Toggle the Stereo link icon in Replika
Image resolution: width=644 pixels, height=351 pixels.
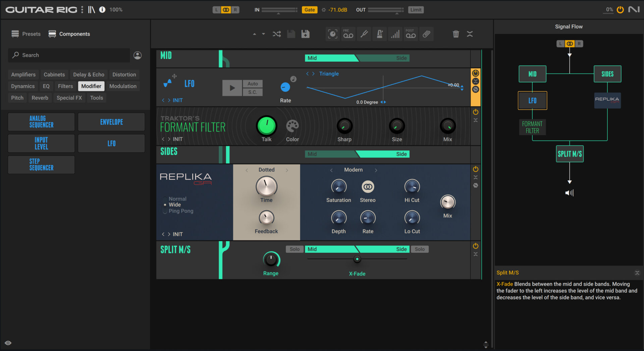click(x=368, y=187)
